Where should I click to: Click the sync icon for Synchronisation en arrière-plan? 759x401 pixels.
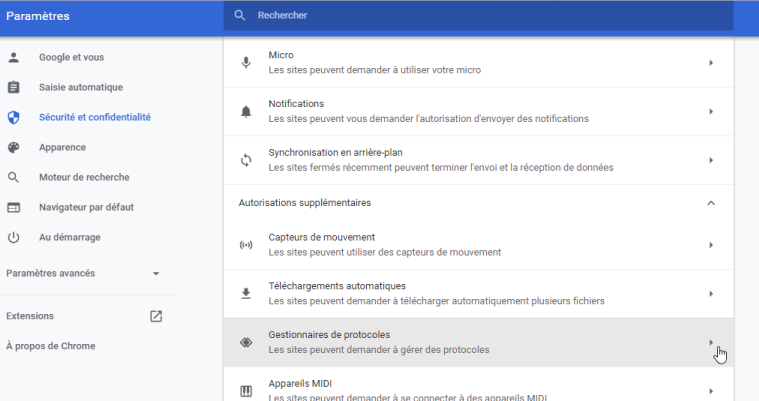coord(246,160)
